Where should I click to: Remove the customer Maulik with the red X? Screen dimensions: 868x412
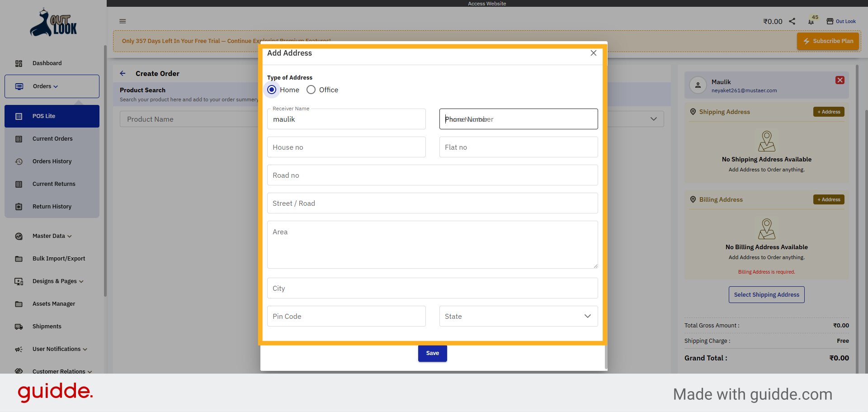point(840,80)
